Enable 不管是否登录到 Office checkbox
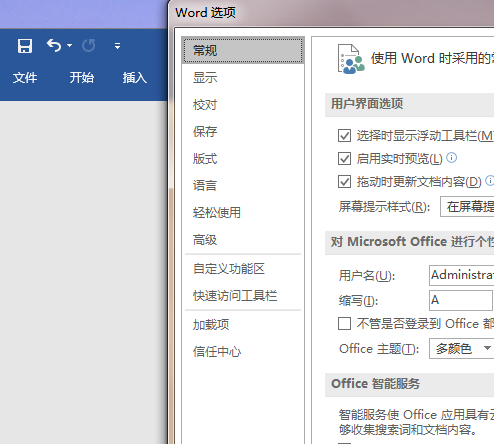This screenshot has height=444, width=494. pyautogui.click(x=344, y=323)
